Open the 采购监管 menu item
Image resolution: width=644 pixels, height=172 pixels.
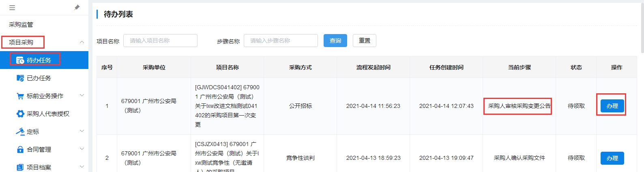(21, 25)
